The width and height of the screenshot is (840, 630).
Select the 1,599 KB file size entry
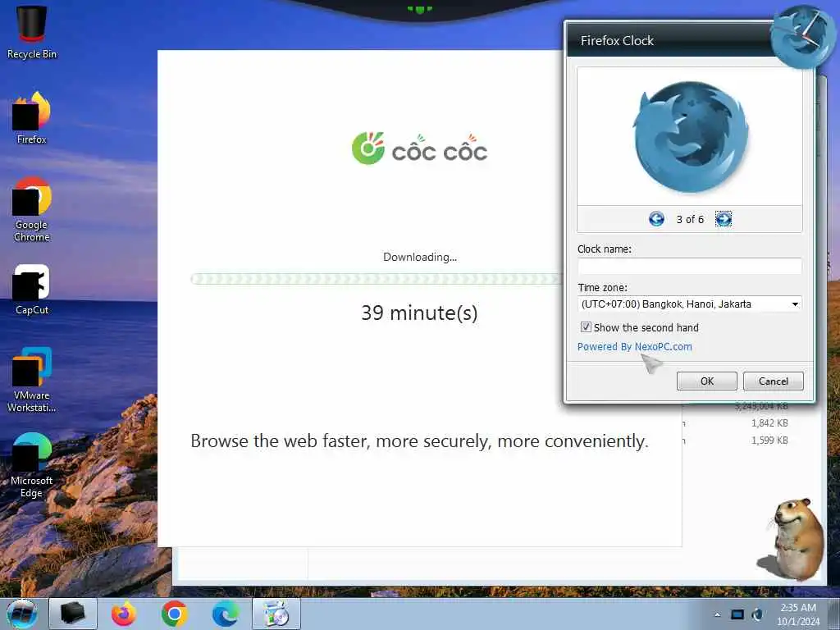point(769,441)
